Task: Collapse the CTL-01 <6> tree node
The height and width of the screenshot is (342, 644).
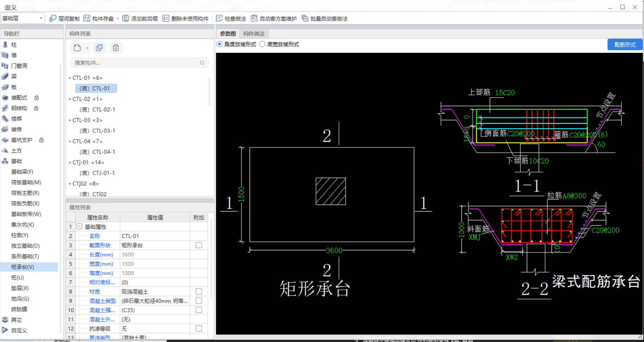Action: pos(70,78)
